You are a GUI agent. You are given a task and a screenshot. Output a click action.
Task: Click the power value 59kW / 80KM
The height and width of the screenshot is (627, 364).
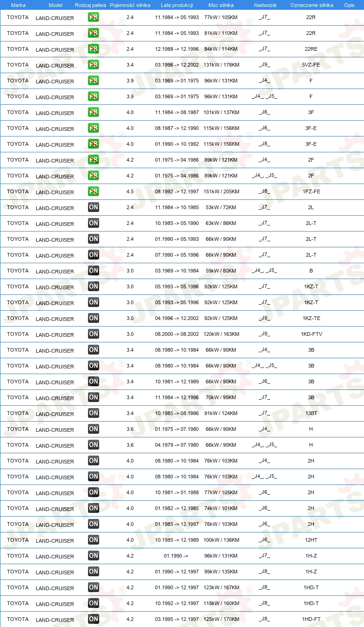click(222, 271)
